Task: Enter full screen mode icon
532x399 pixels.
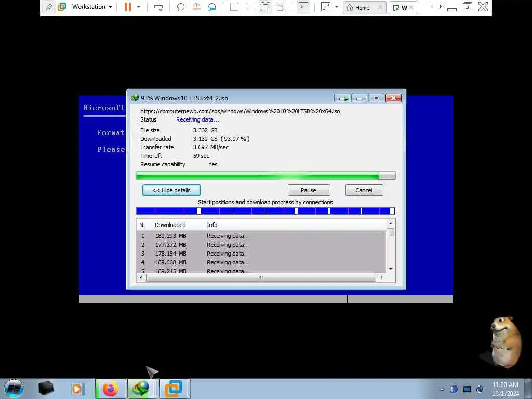Action: [265, 7]
